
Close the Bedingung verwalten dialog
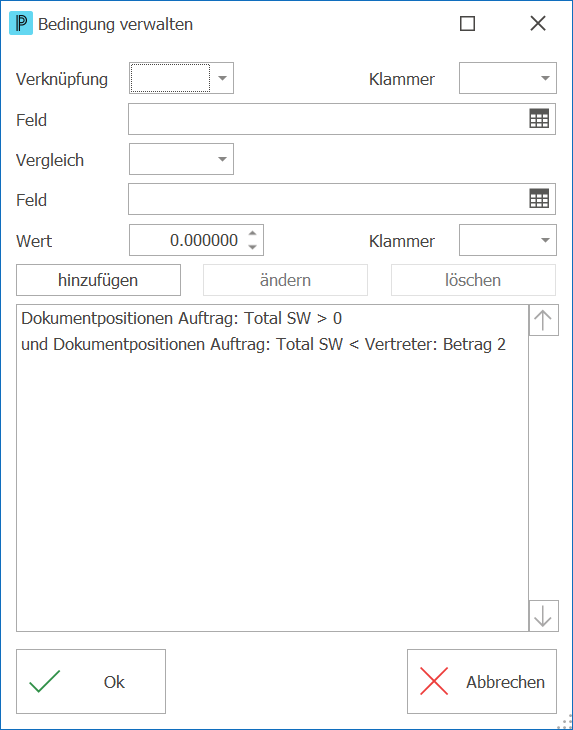(538, 23)
